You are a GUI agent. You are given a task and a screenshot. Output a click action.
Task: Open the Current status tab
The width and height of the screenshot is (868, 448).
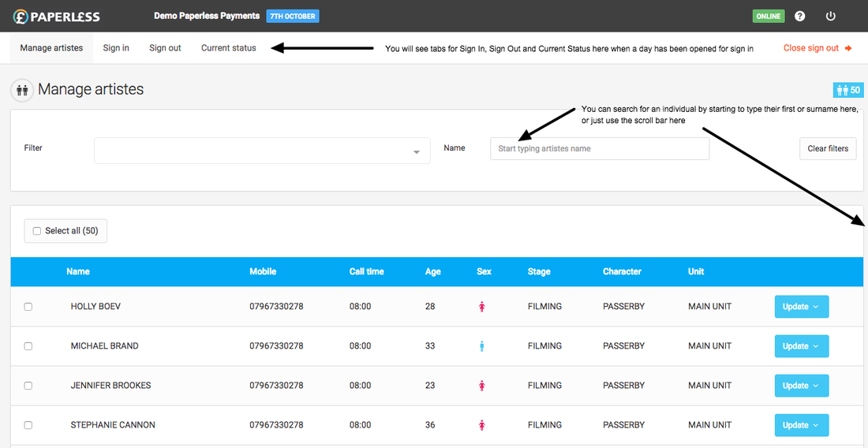coord(228,48)
